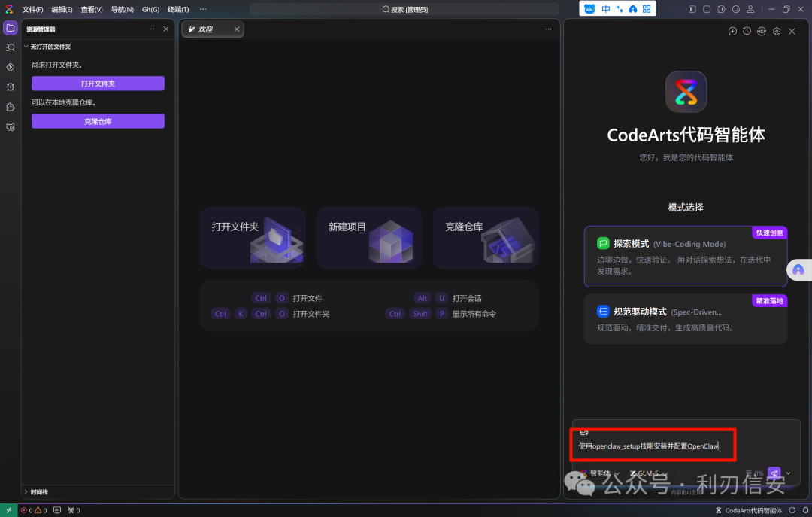This screenshot has width=812, height=517.
Task: Click Baidu IME bear logo
Action: pyautogui.click(x=589, y=9)
